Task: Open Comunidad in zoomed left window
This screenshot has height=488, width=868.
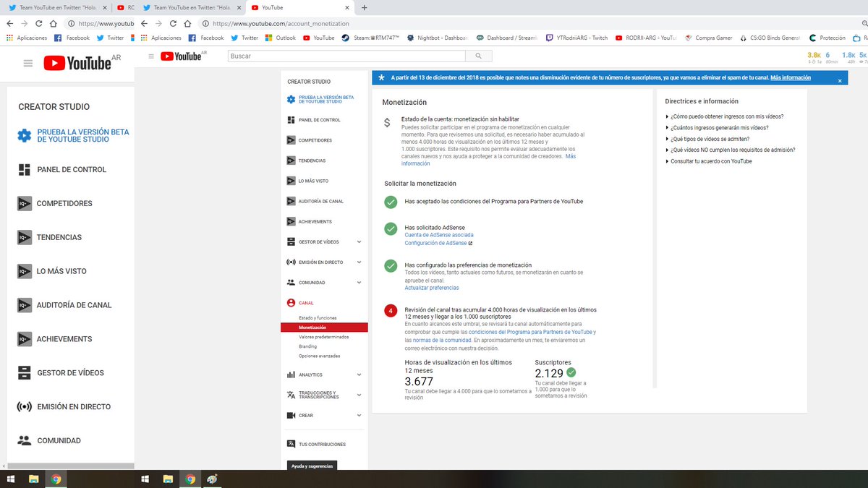Action: 49,440
